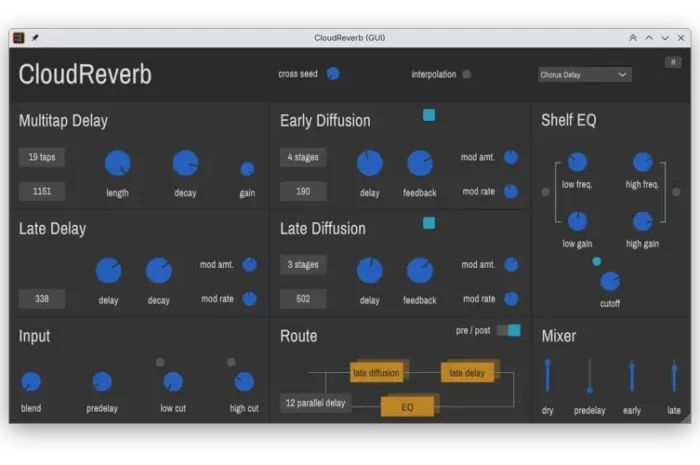Click the Mixer dry slider
700x465 pixels.
[547, 376]
